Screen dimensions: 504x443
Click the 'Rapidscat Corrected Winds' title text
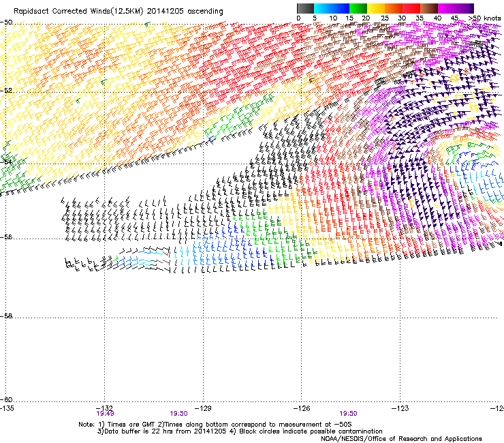[x=62, y=12]
